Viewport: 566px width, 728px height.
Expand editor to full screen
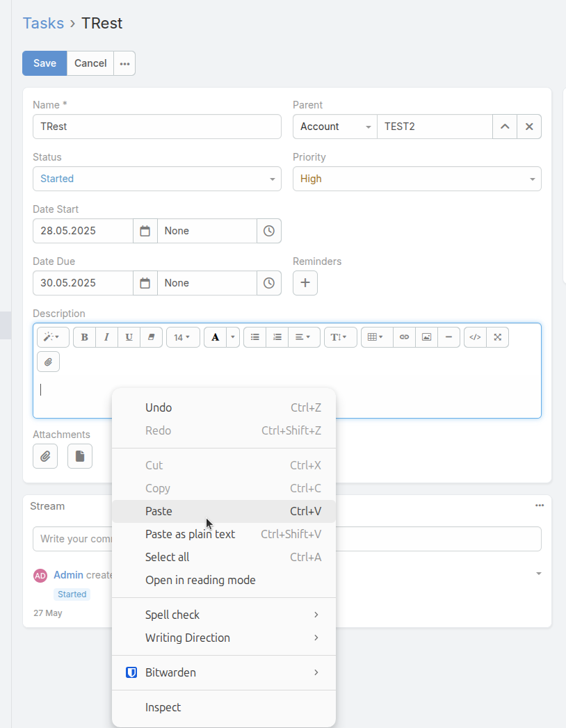(x=497, y=337)
